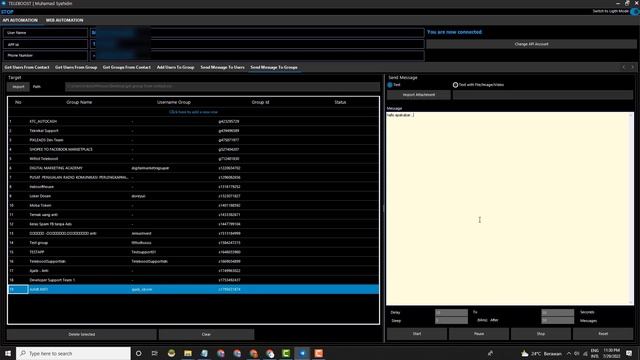Select row 'Test group'
Viewport: 640px width, 360px height.
pos(193,243)
